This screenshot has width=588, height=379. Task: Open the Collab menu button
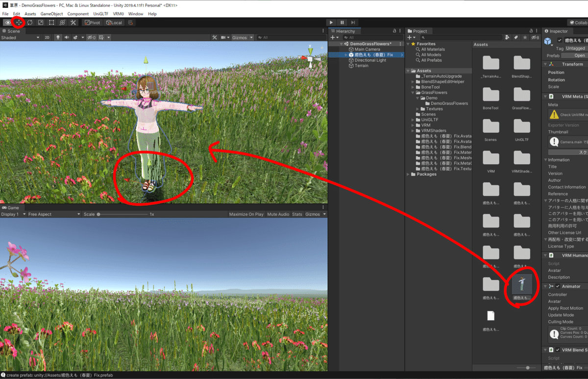(x=578, y=23)
